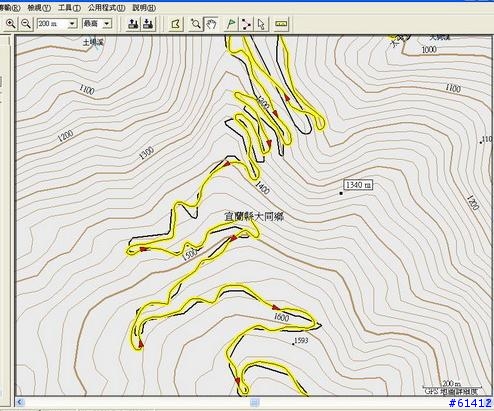Select the arrow selection tool
The image size is (494, 411).
pyautogui.click(x=261, y=24)
